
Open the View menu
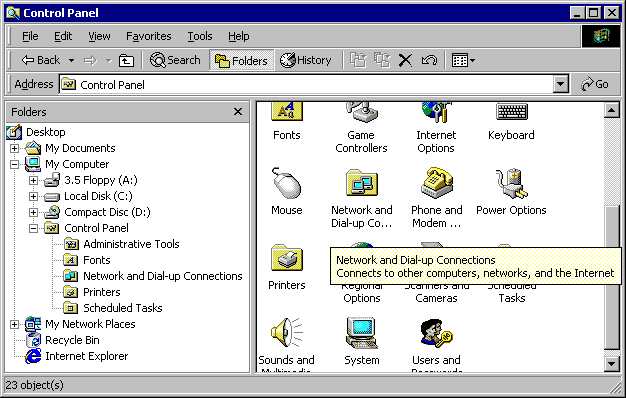99,36
